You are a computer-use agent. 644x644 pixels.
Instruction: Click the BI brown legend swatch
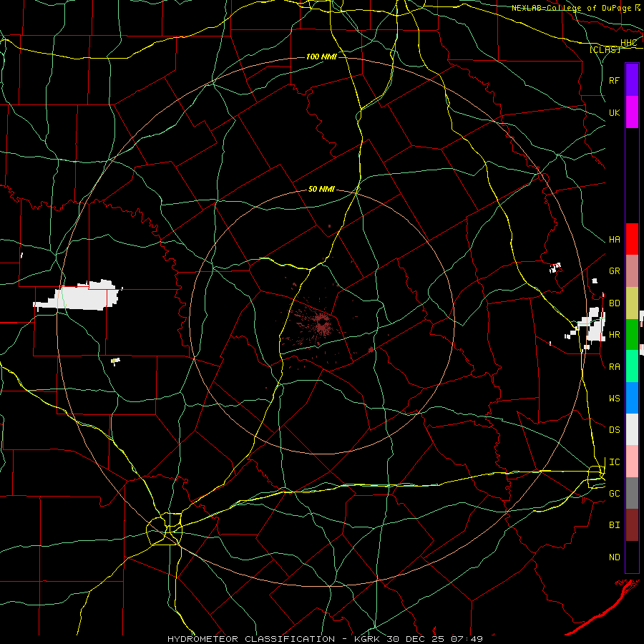pos(632,525)
